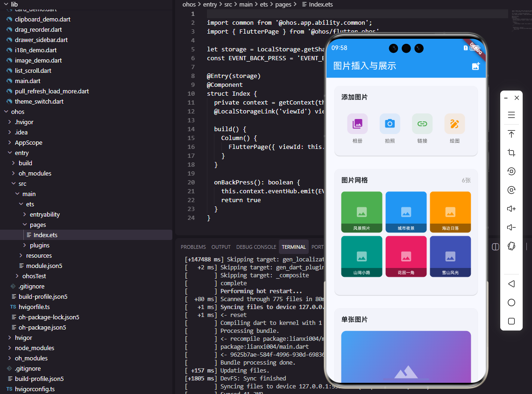Open the emulator toolbar hamburger menu
The height and width of the screenshot is (394, 532).
tap(511, 115)
